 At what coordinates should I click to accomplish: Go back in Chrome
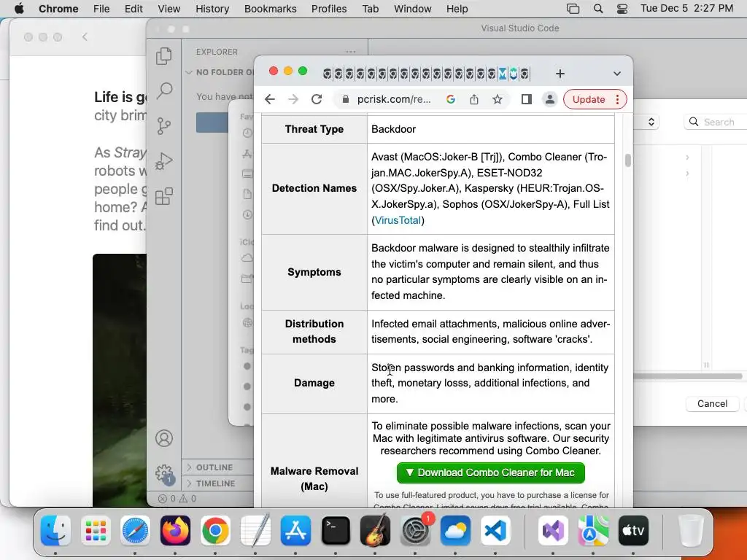click(x=270, y=99)
